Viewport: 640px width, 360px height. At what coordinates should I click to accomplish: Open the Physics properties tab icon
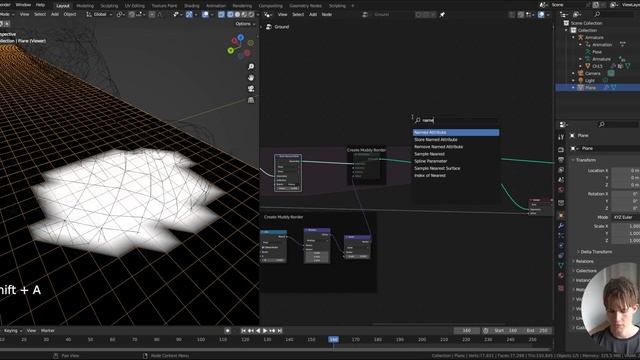561,246
